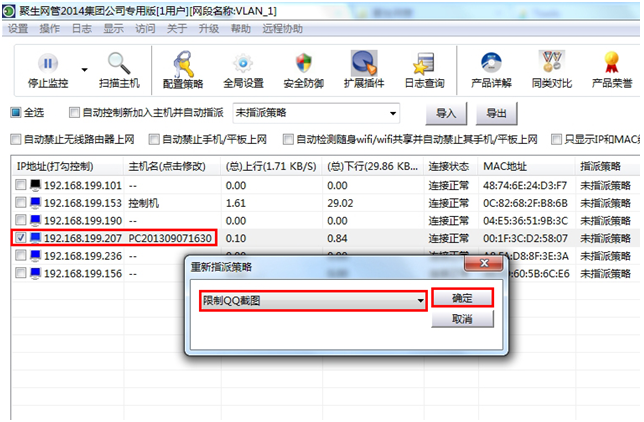
Task: Uncheck host 192.168.199.207 checkbox
Action: 22,239
